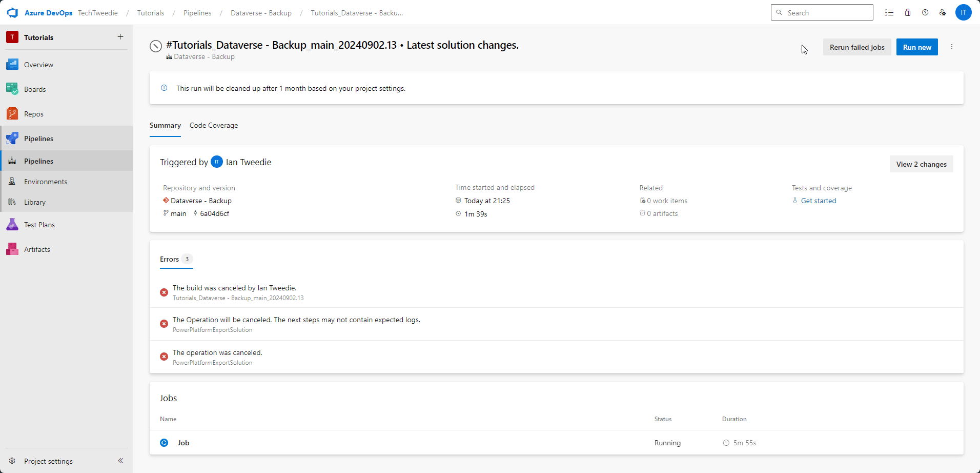Collapse the left sidebar with the chevron
This screenshot has height=473, width=980.
click(121, 461)
